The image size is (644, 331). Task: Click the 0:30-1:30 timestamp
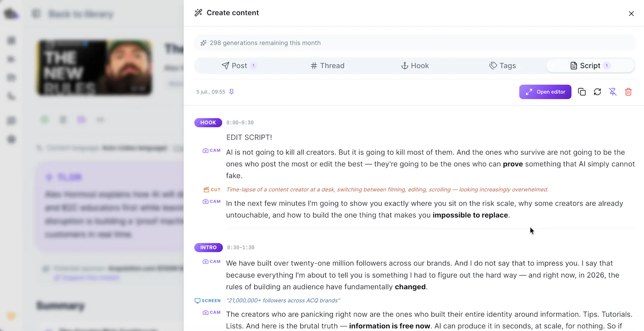coord(241,247)
